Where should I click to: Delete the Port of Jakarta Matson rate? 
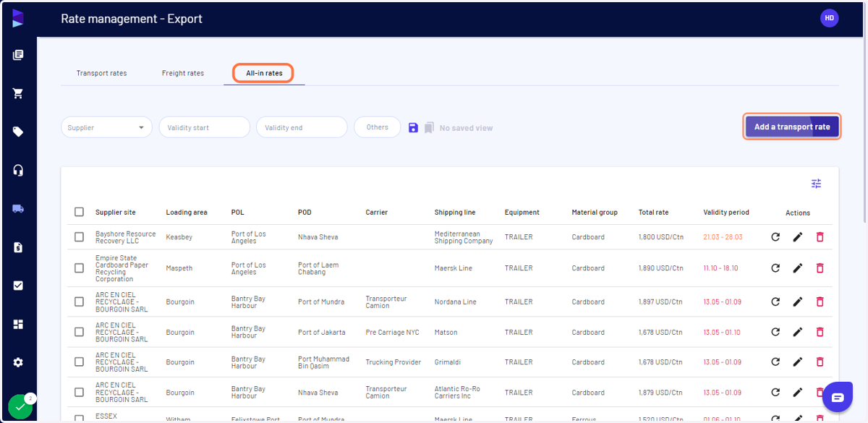(820, 332)
